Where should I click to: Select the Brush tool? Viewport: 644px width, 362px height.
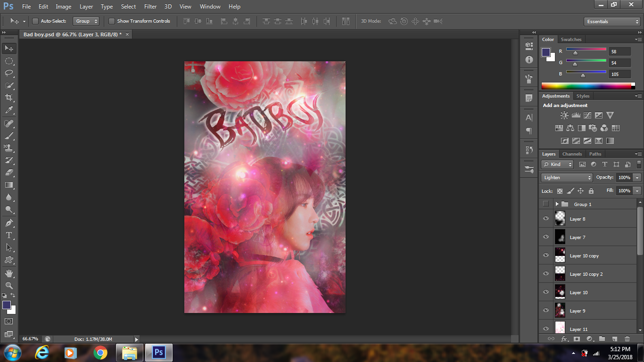click(x=9, y=136)
